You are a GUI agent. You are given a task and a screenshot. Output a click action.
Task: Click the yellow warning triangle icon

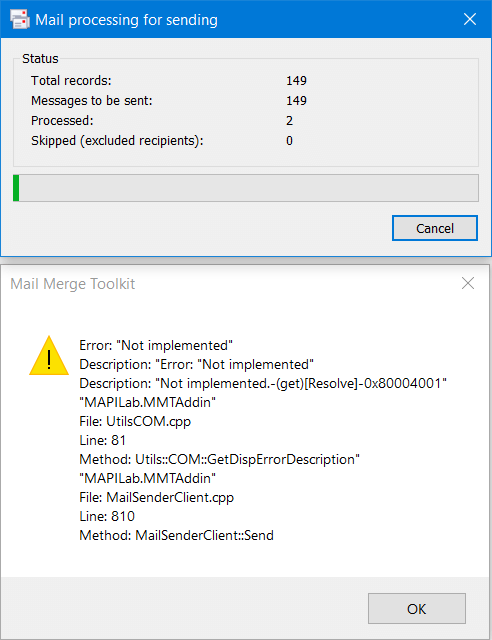tap(49, 356)
